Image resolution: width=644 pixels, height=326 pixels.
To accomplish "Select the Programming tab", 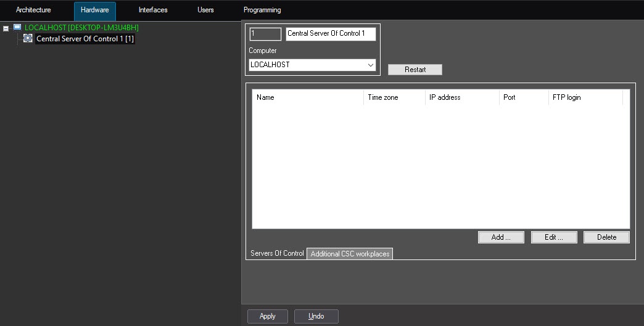I will (262, 10).
